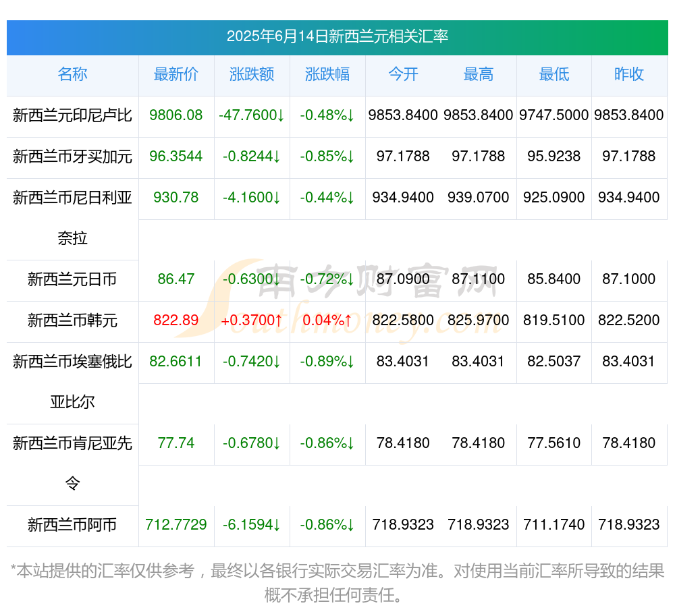Click the lowest value 77.5610
This screenshot has height=616, width=675.
pos(554,443)
